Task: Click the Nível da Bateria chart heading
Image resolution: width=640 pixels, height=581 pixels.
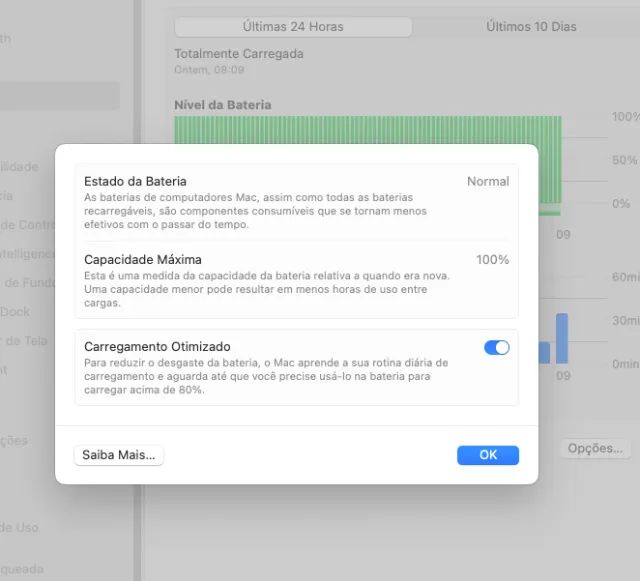Action: click(x=222, y=105)
